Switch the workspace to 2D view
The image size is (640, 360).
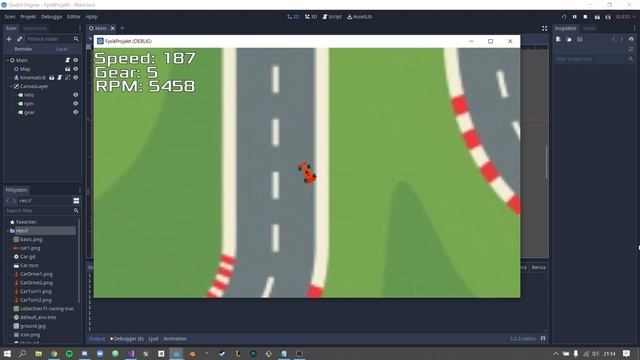293,17
